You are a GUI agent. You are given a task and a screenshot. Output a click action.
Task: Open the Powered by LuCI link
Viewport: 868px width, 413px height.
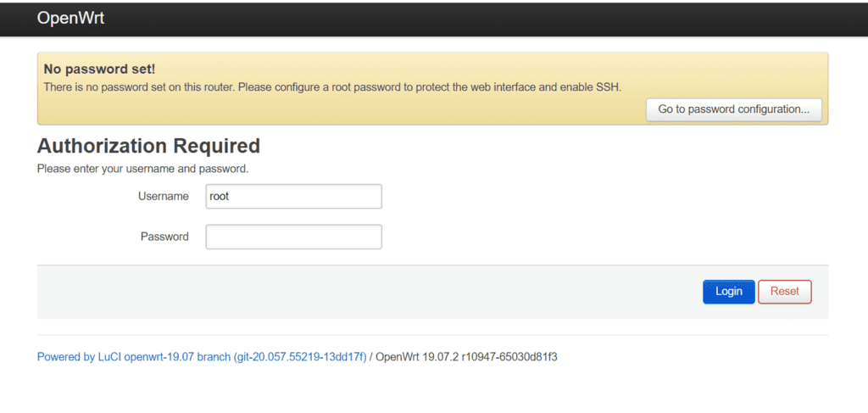(x=201, y=357)
